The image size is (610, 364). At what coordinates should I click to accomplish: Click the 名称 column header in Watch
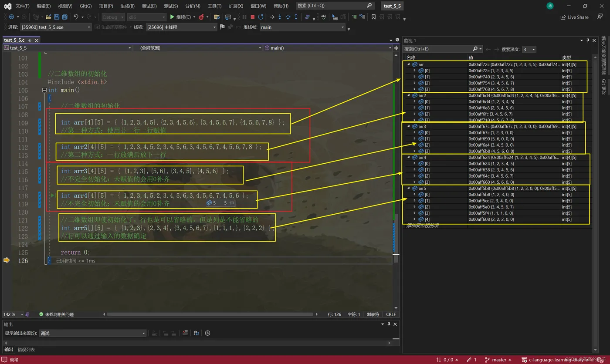point(411,57)
